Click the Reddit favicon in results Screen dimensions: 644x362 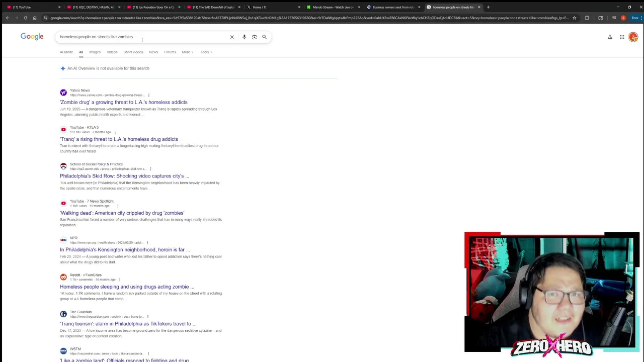[x=63, y=277]
